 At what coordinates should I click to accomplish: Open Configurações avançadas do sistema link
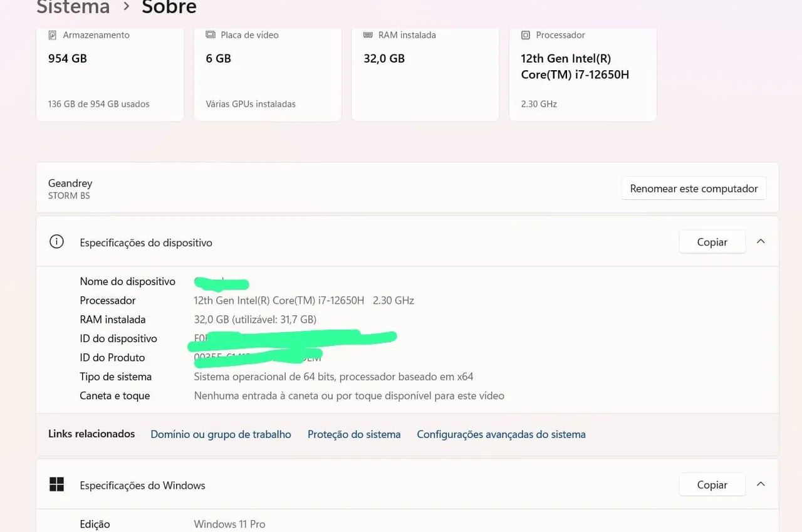(x=501, y=434)
